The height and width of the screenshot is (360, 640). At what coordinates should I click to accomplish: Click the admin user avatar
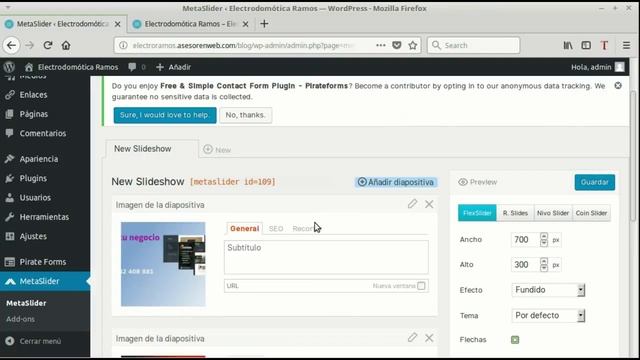point(620,67)
